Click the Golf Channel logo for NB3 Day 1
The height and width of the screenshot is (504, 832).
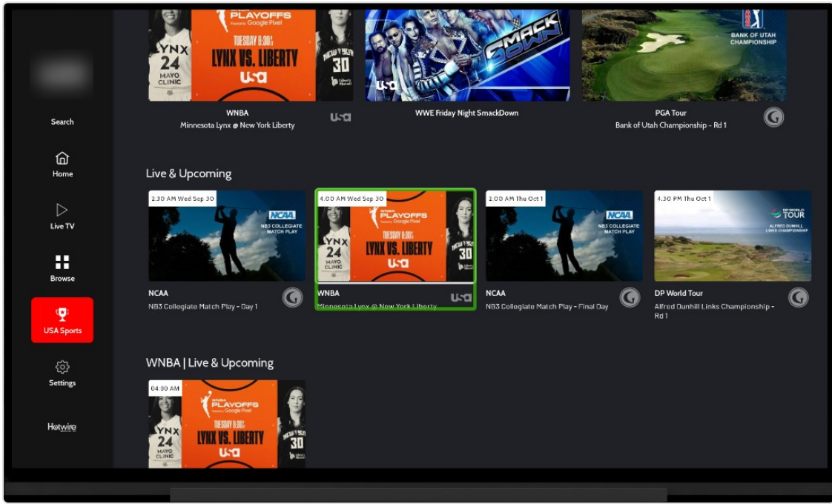292,298
